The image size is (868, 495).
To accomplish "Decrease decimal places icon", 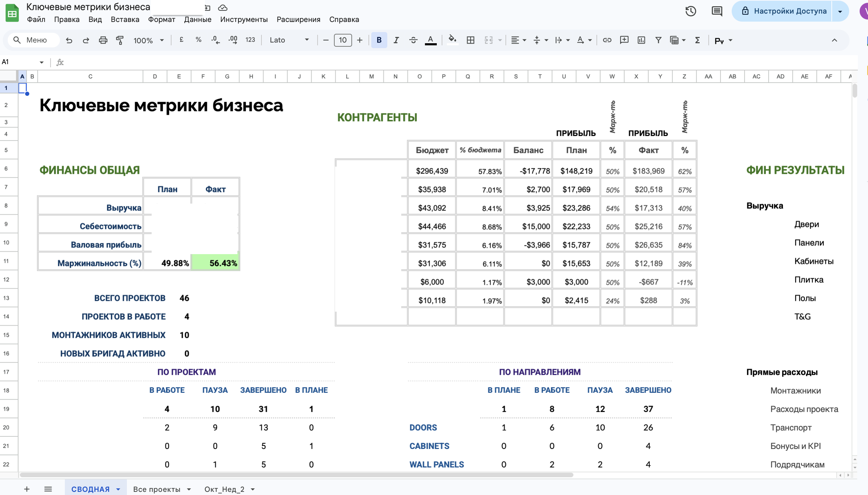I will (215, 40).
